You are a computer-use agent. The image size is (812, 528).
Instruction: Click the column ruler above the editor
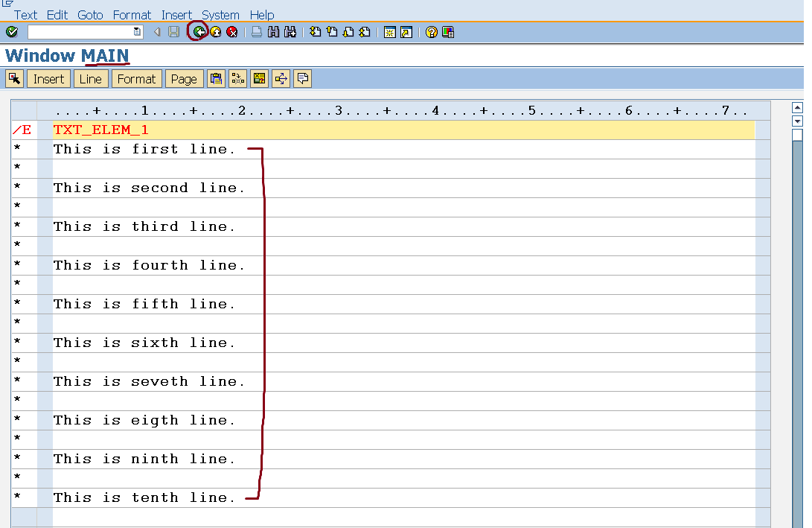pos(401,110)
